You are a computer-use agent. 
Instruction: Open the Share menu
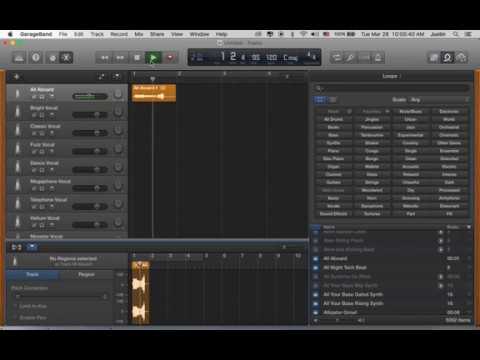(157, 34)
